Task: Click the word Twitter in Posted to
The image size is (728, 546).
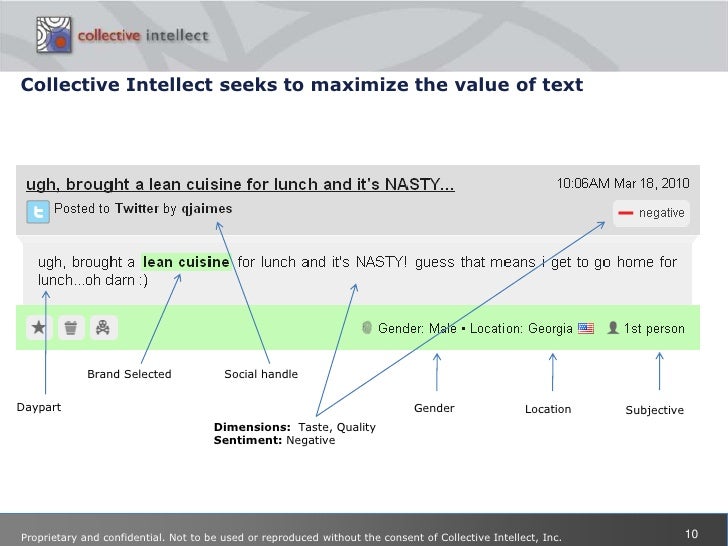Action: 136,208
